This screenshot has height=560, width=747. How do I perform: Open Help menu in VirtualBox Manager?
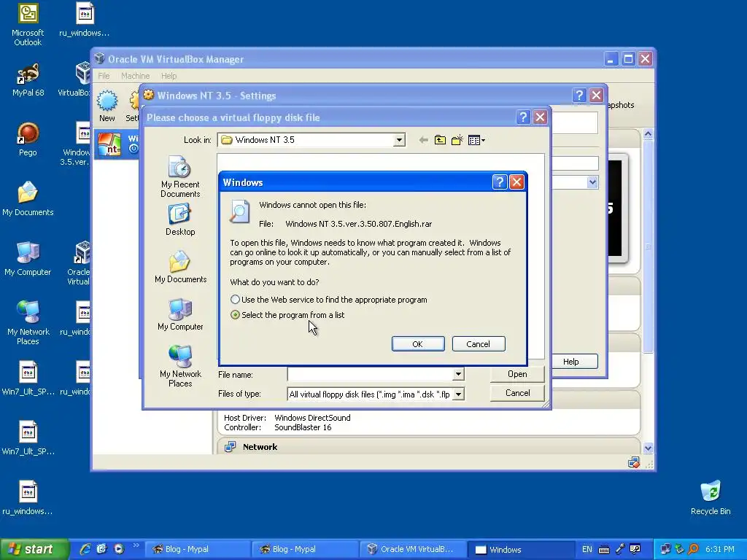click(x=169, y=76)
